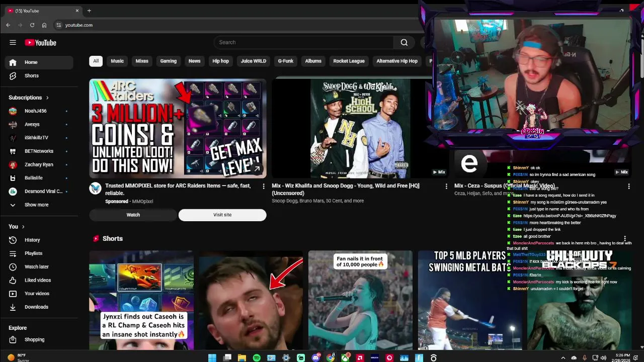Expand subscriptions with Show more
This screenshot has height=362, width=644.
[x=39, y=205]
